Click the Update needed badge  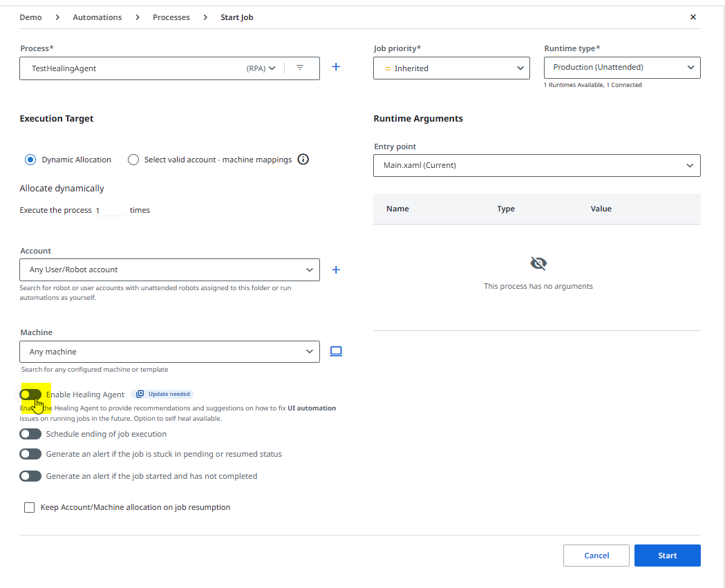(x=162, y=394)
